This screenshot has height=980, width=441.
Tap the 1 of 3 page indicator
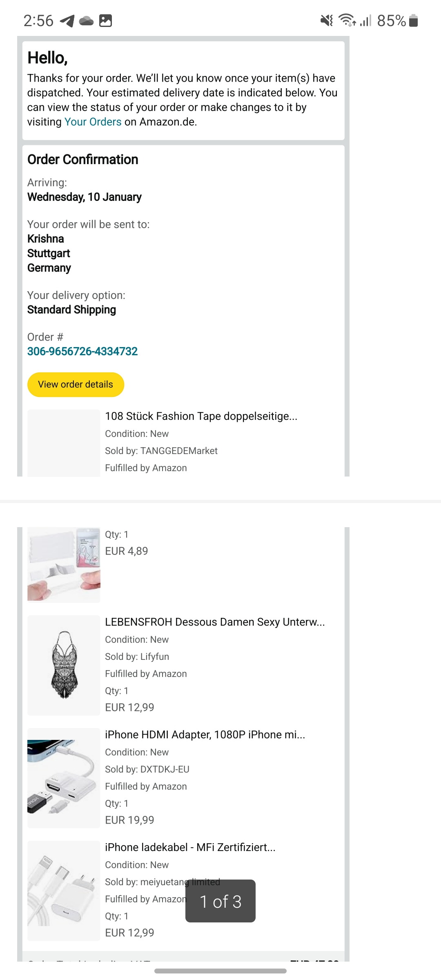220,902
